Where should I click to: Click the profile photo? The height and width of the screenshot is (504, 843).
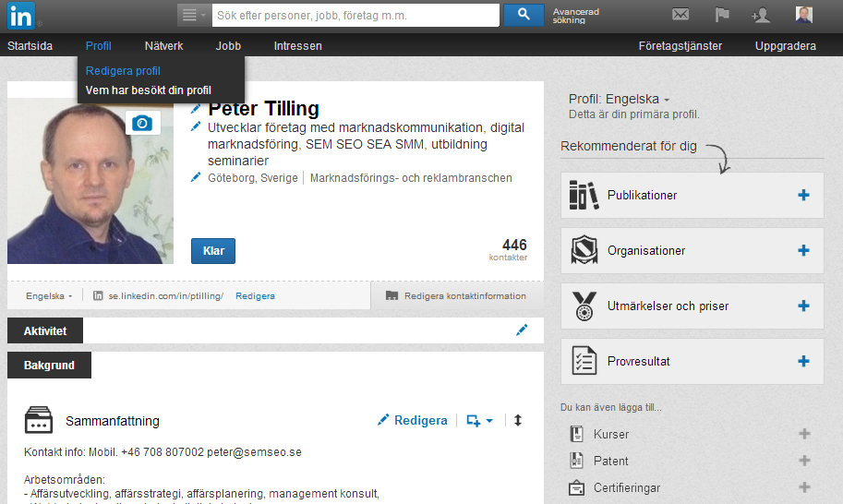[x=90, y=181]
